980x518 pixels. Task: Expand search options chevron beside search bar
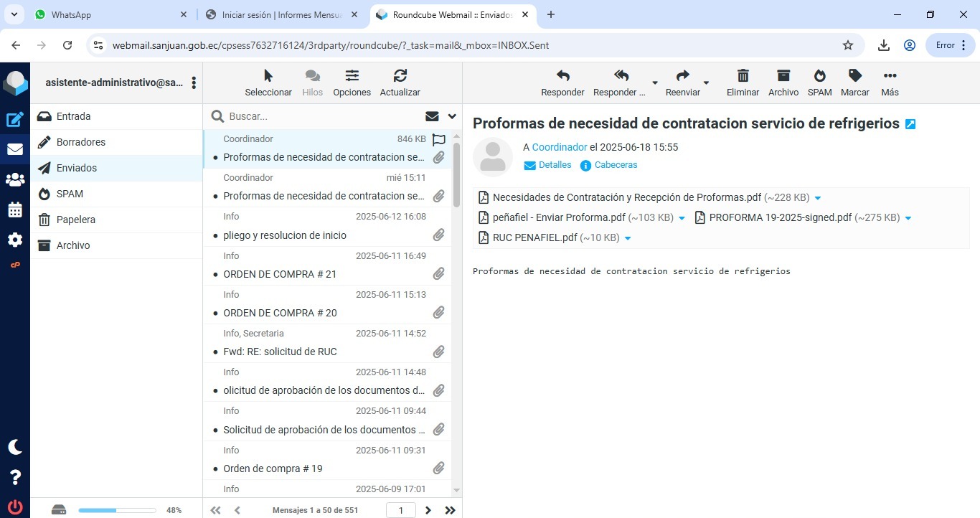[452, 116]
